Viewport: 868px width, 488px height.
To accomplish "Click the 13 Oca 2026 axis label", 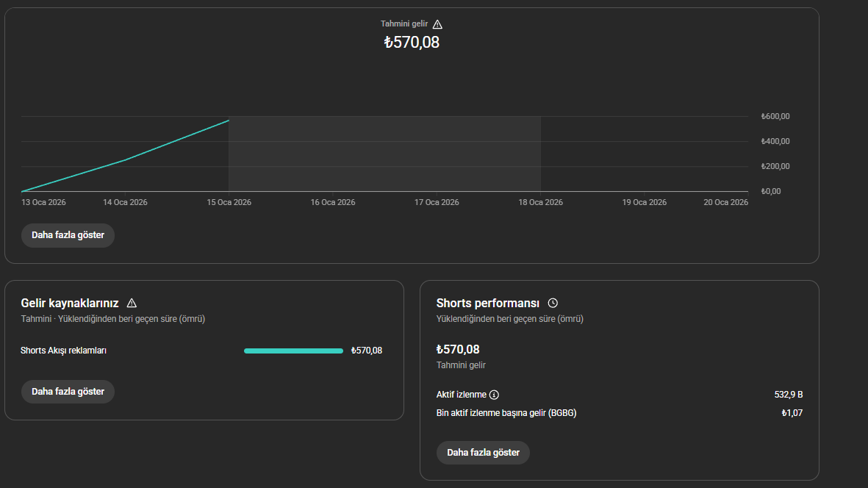I will coord(44,203).
